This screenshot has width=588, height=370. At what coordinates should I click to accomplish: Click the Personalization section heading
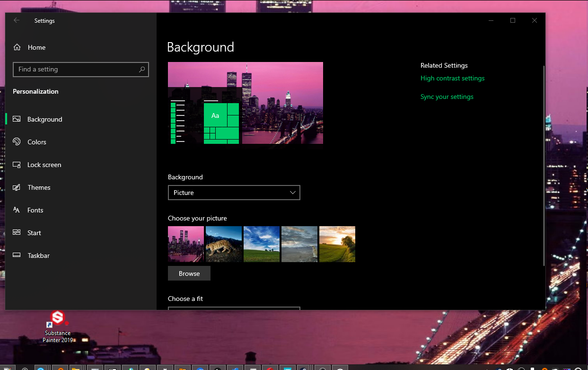pyautogui.click(x=35, y=91)
